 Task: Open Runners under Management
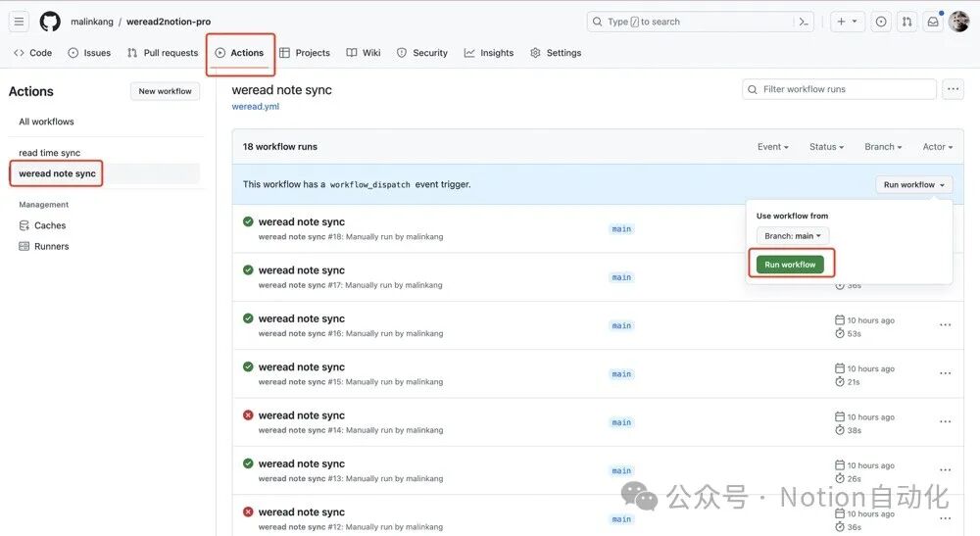point(44,246)
